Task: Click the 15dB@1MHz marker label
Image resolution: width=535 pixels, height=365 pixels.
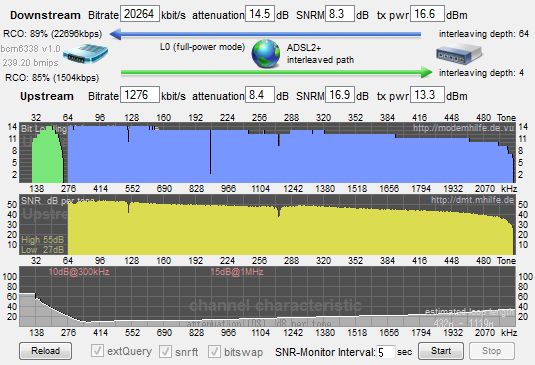Action: coord(237,272)
